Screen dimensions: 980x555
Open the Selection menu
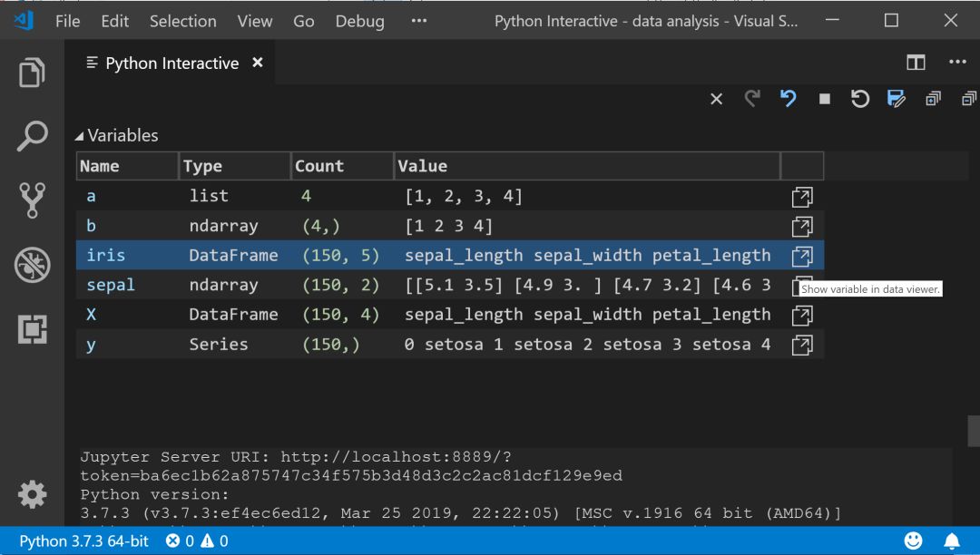[x=182, y=21]
